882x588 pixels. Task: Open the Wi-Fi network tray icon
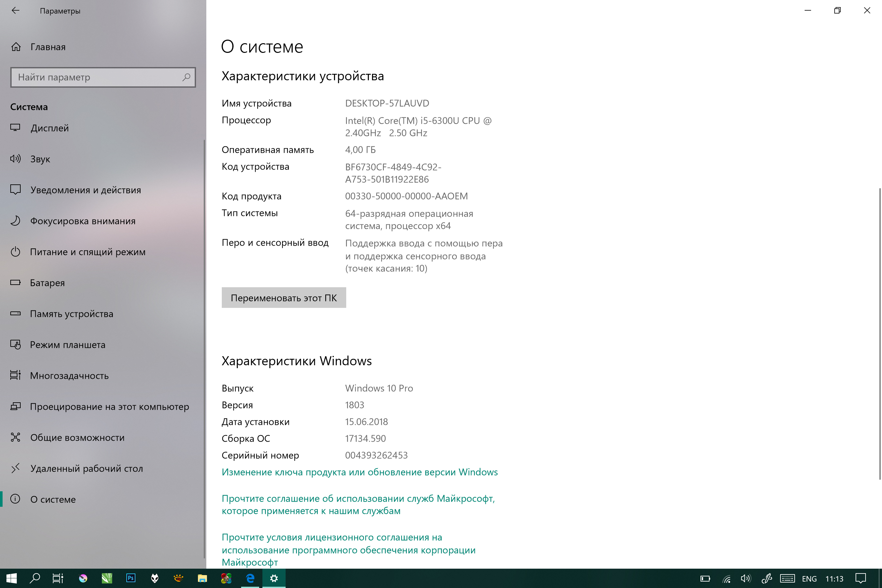[x=727, y=579]
